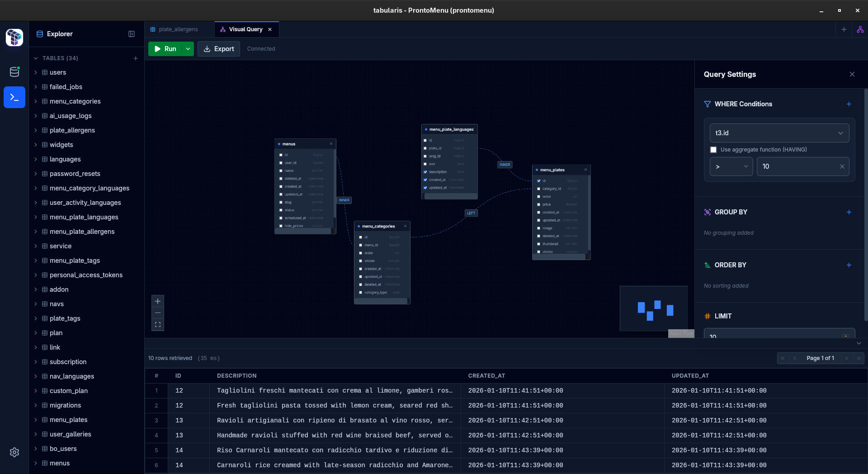
Task: Add a WHERE condition with the plus icon
Action: [x=849, y=104]
